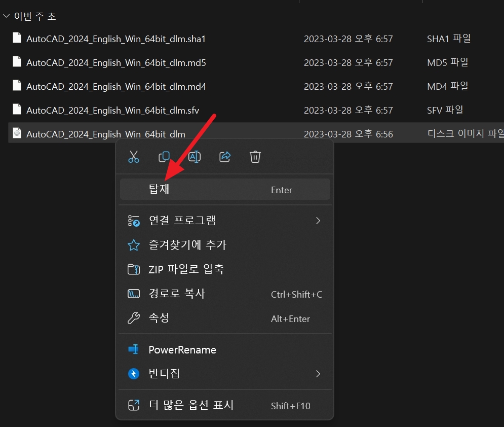Click the date cell of the .md5 file
The height and width of the screenshot is (427, 504).
point(348,63)
